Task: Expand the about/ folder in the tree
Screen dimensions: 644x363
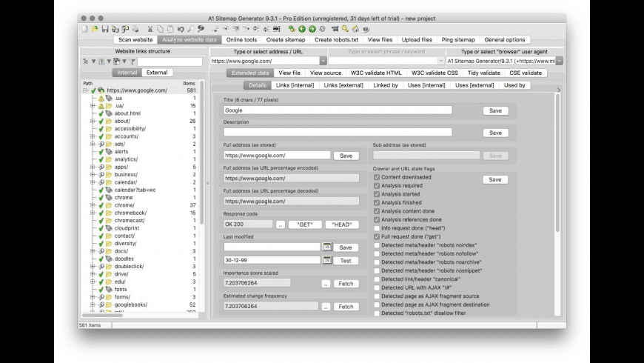Action: pyautogui.click(x=93, y=121)
